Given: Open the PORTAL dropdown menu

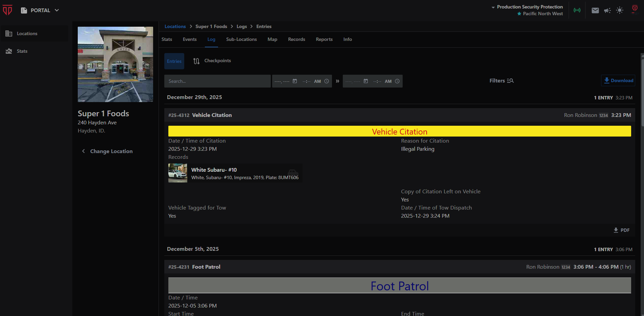Looking at the screenshot, I should click(40, 10).
